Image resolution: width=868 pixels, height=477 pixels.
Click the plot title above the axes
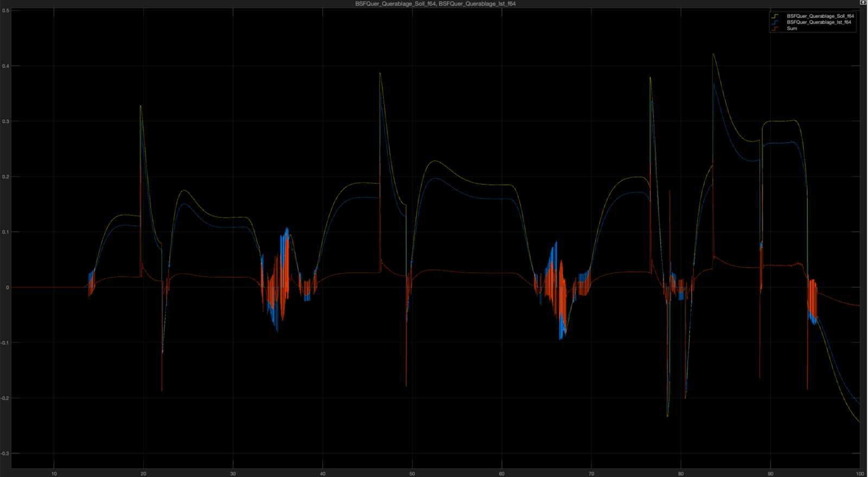coord(435,4)
